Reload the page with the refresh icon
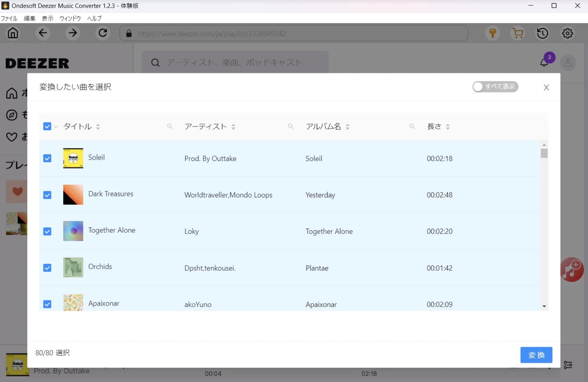Image resolution: width=588 pixels, height=382 pixels. click(x=102, y=33)
